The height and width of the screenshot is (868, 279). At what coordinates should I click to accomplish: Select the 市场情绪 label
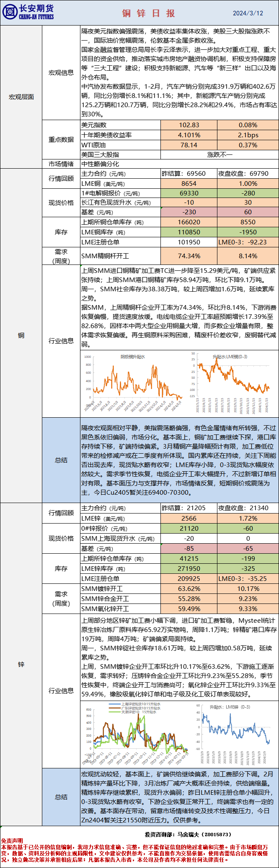pos(61,164)
